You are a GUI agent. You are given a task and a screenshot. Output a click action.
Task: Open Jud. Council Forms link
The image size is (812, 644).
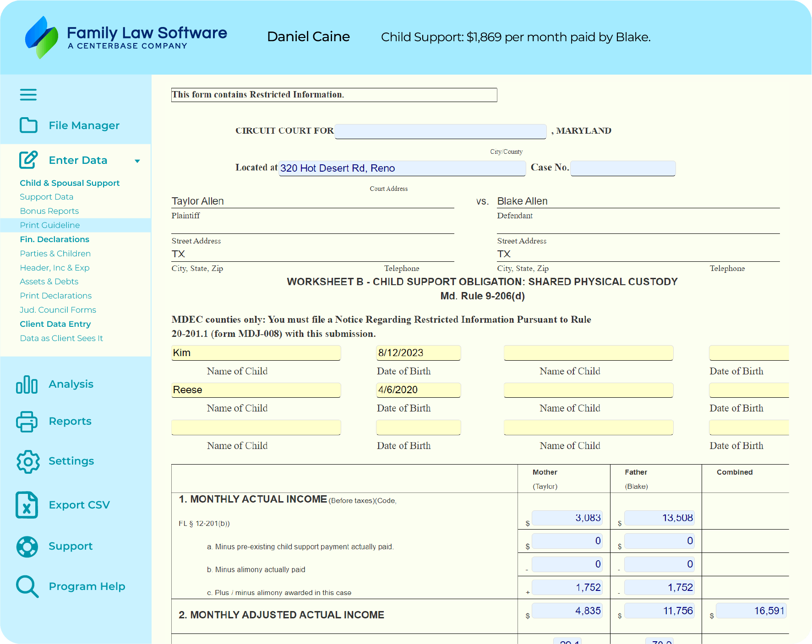58,310
